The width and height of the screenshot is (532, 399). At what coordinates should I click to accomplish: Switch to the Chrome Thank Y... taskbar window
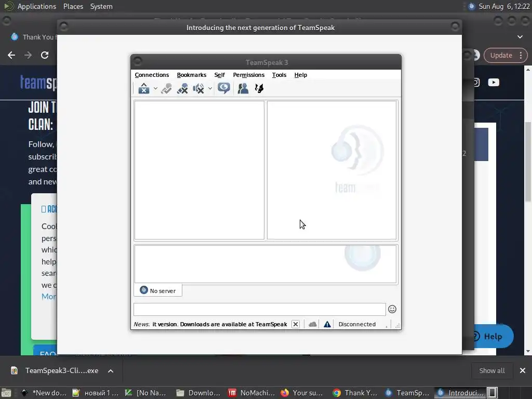355,393
